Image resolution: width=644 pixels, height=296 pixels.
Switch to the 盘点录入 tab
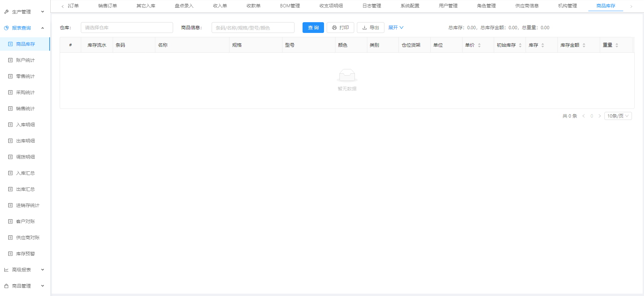point(184,6)
